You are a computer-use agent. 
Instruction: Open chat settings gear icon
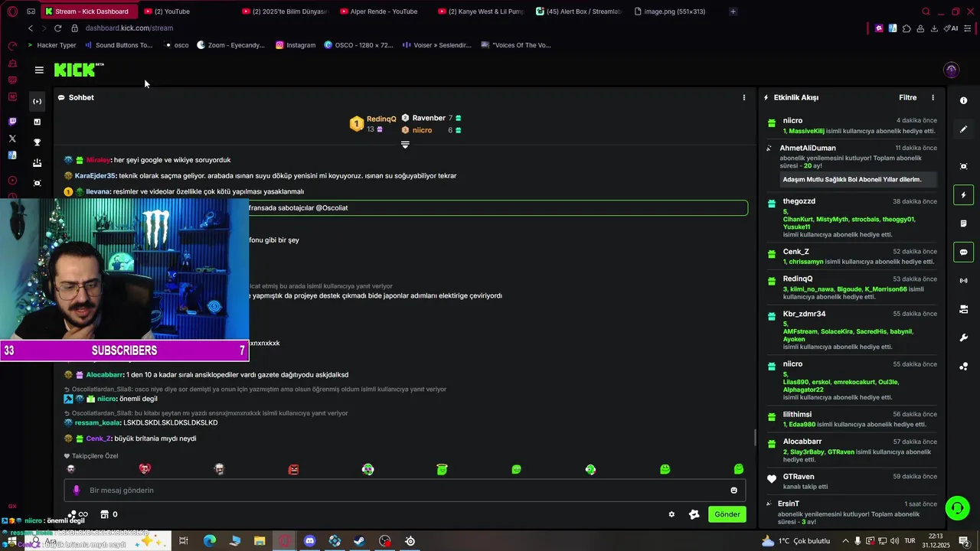[671, 514]
